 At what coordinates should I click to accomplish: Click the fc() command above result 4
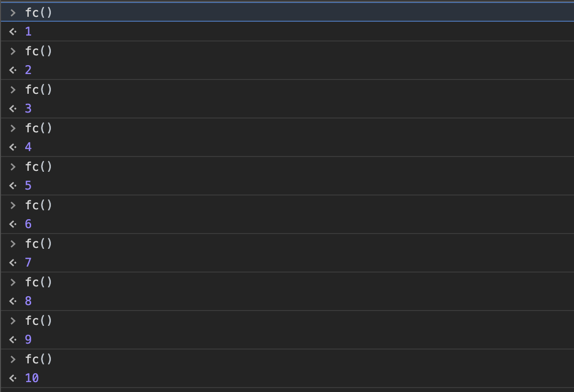pos(39,128)
